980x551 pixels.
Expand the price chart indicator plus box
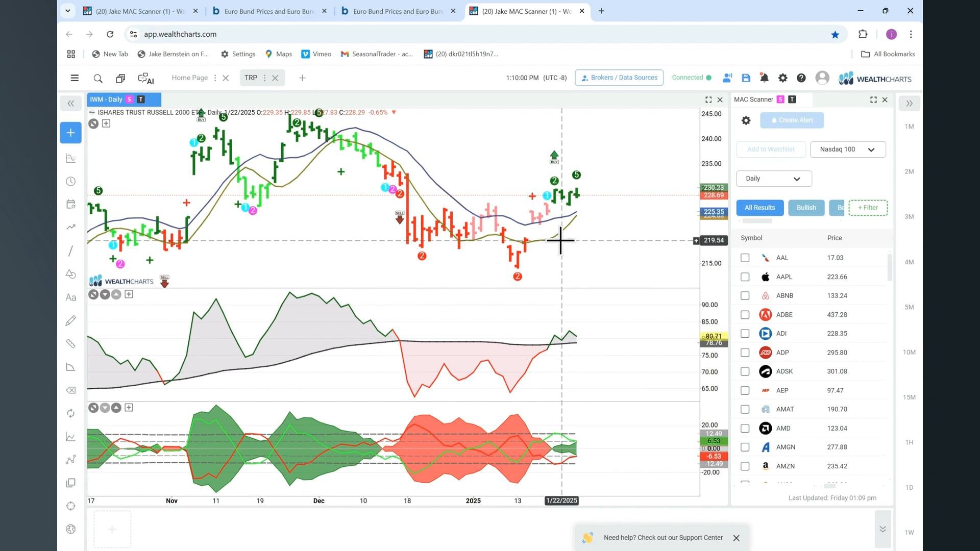106,123
